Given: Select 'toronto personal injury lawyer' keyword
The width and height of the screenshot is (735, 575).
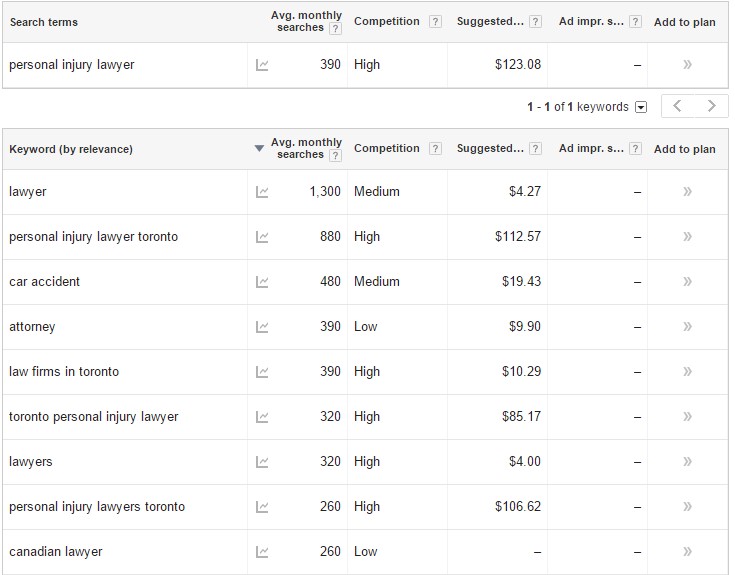Looking at the screenshot, I should tap(94, 417).
